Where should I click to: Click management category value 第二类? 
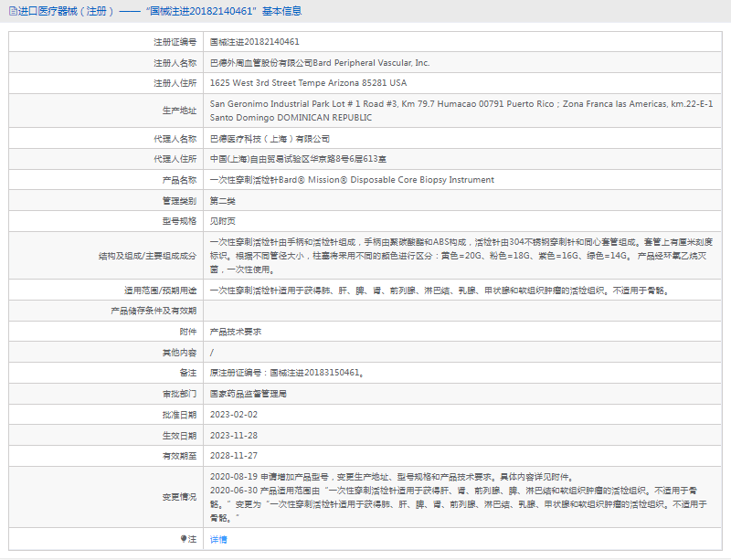click(223, 200)
